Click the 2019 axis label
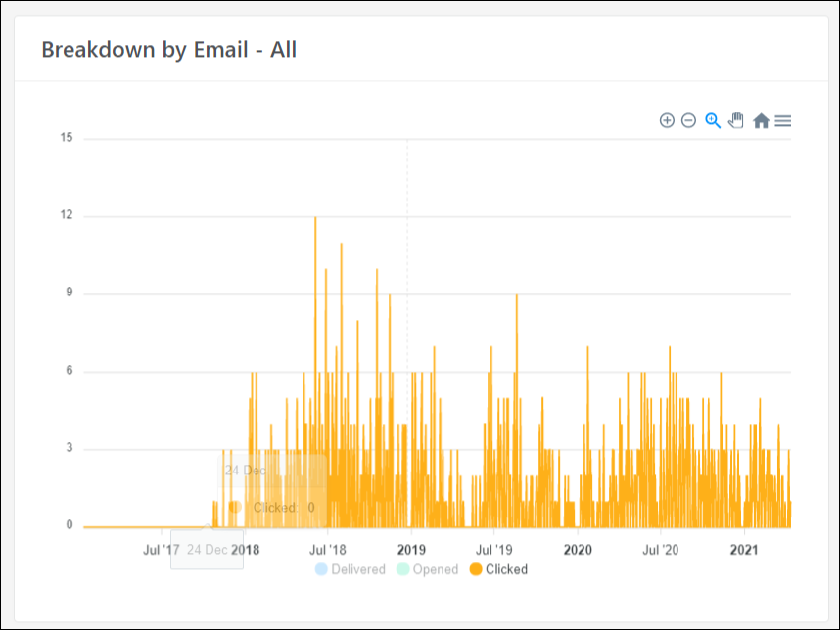Screen dimensions: 840x630 coord(412,549)
